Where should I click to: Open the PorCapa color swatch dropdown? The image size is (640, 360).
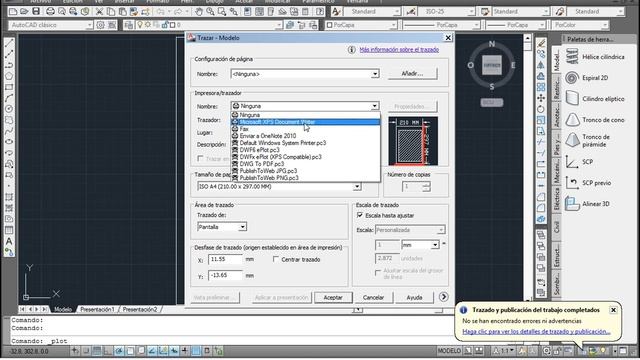point(393,25)
